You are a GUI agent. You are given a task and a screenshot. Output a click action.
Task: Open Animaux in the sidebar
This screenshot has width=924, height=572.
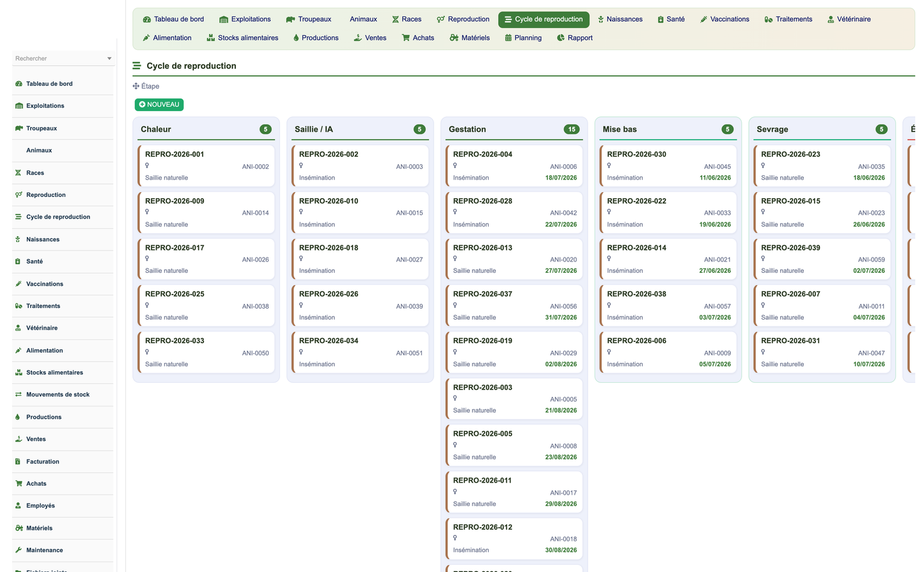(x=39, y=150)
